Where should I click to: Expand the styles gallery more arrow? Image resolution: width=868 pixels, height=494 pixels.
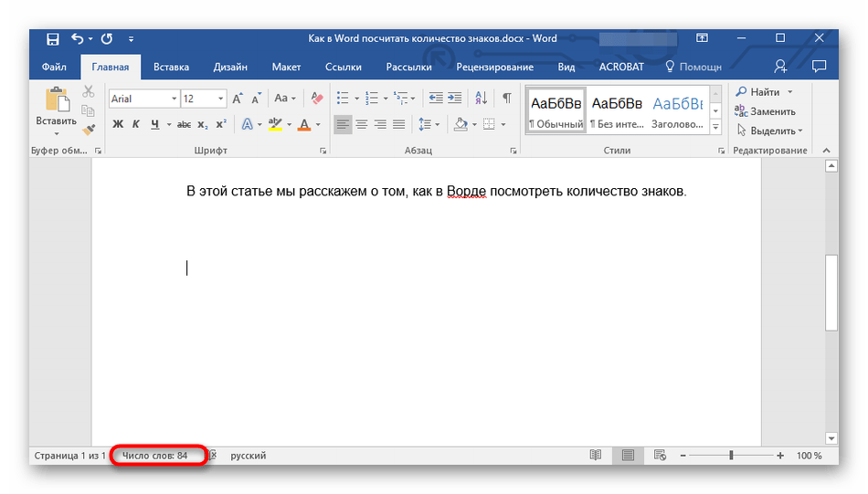[x=715, y=127]
